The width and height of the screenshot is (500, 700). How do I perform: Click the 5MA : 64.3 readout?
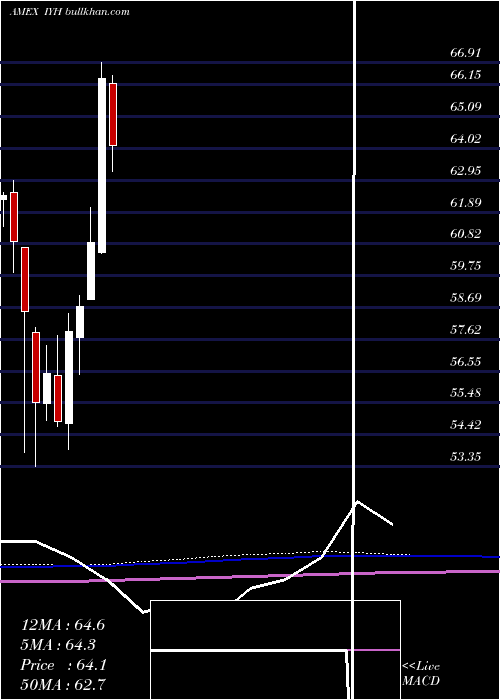58,645
